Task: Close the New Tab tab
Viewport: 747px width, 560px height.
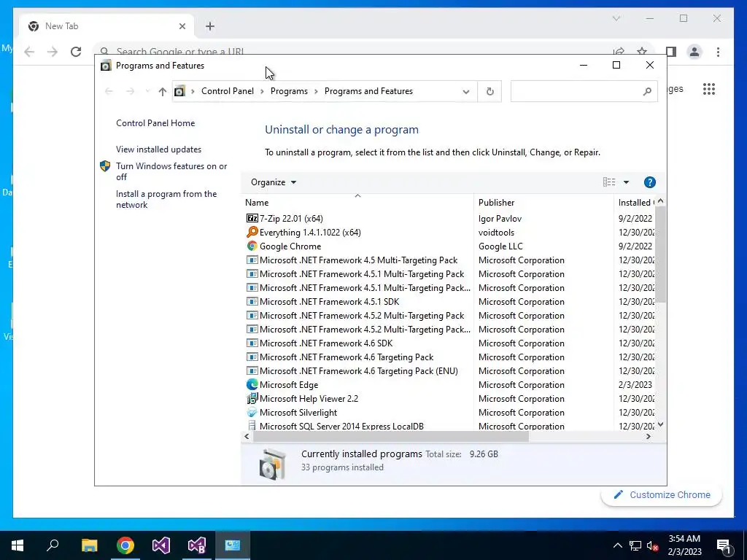Action: (x=182, y=26)
